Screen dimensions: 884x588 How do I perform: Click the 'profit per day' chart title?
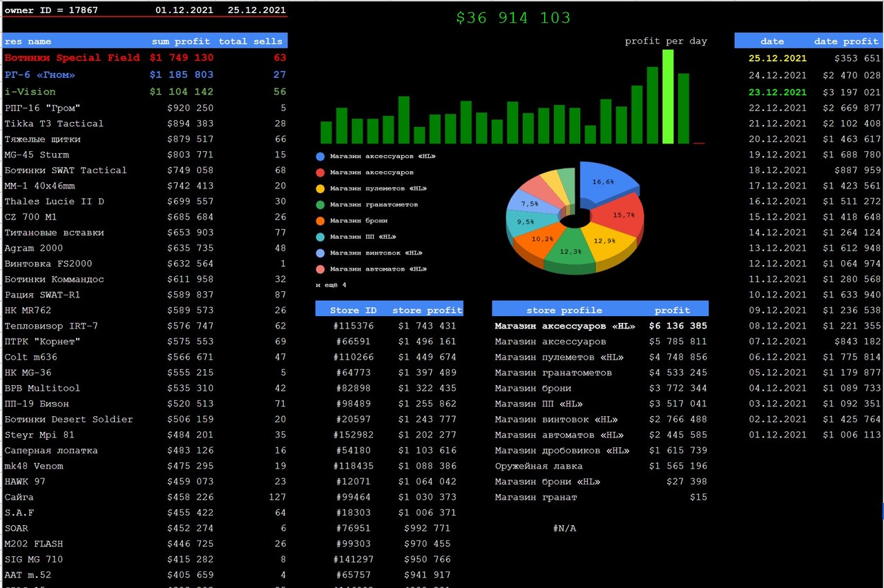click(x=666, y=41)
